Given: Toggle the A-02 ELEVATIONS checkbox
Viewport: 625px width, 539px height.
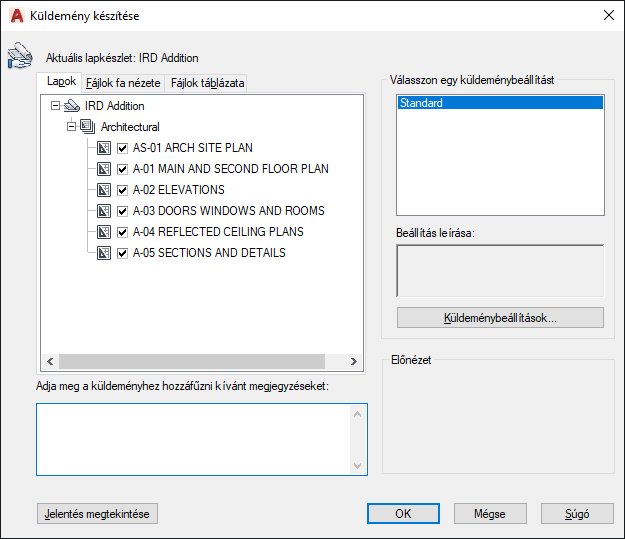Looking at the screenshot, I should 122,190.
